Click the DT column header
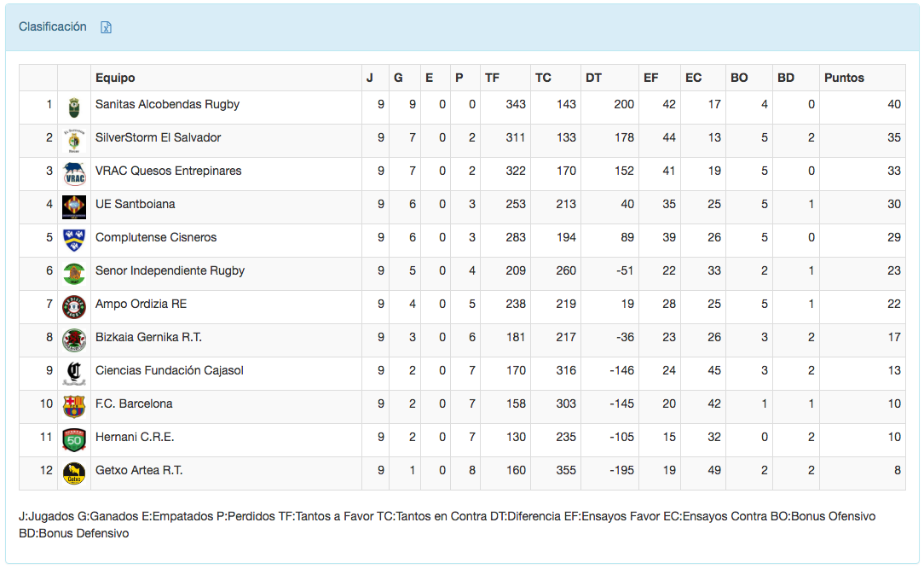This screenshot has height=569, width=924. click(593, 78)
